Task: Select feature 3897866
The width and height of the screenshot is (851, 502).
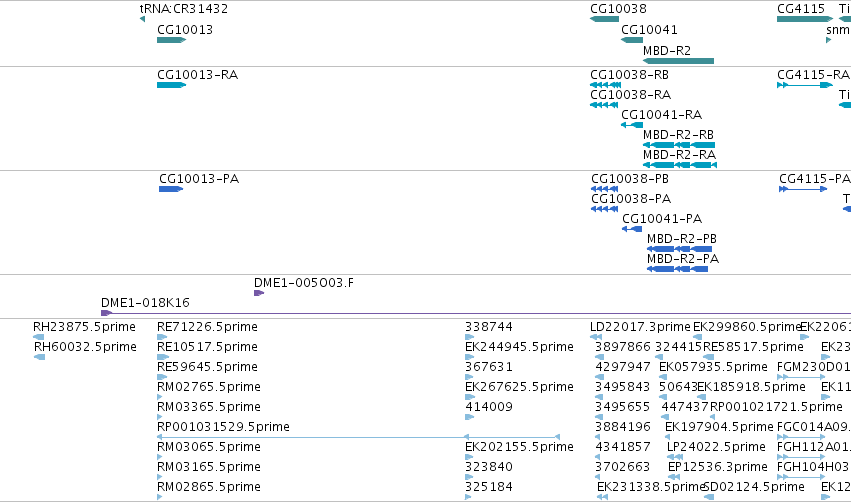Action: 600,357
